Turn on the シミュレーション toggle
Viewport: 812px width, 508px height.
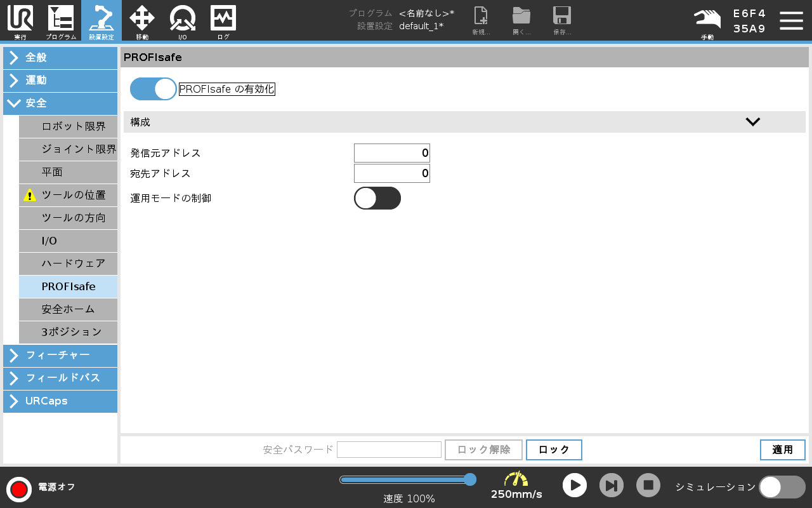tap(782, 487)
